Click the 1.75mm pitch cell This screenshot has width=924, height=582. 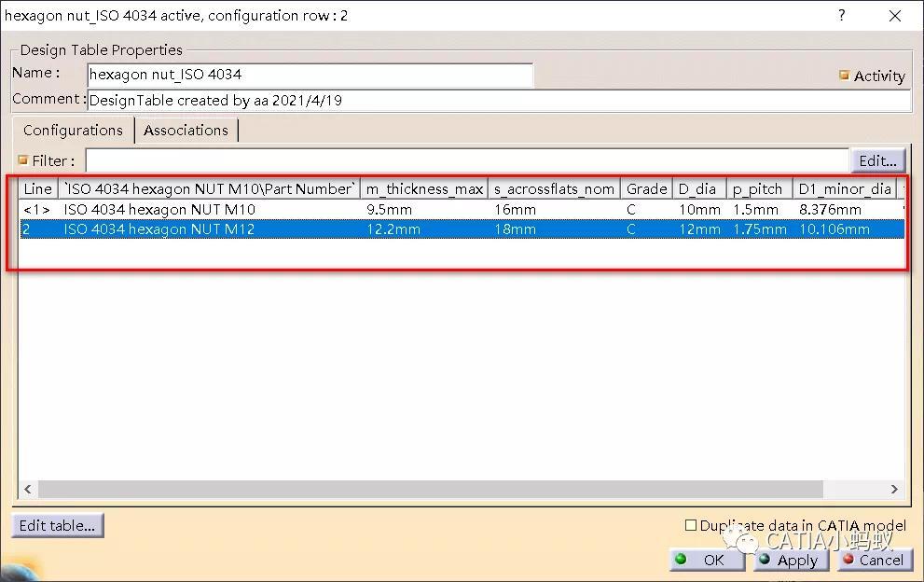pos(760,229)
